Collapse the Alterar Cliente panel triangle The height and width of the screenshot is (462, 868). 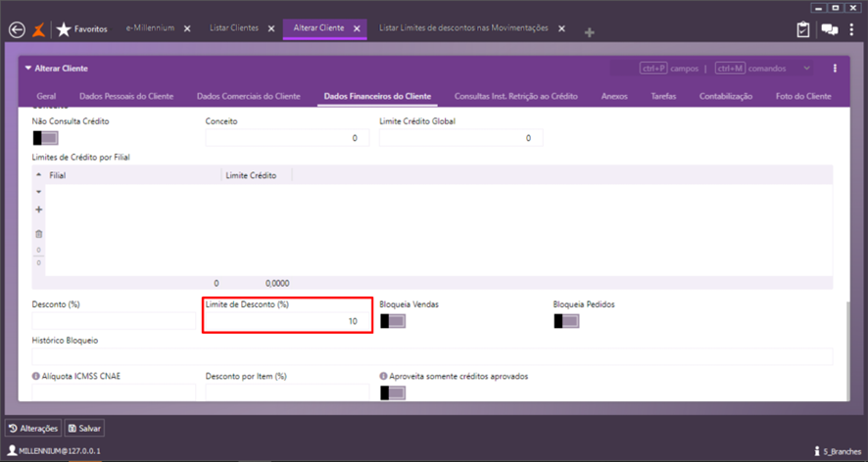[28, 69]
